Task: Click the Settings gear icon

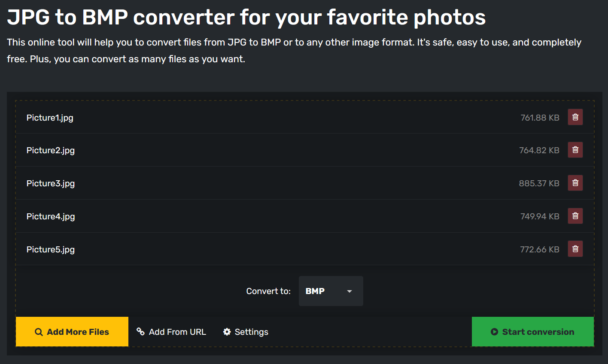Action: tap(227, 332)
